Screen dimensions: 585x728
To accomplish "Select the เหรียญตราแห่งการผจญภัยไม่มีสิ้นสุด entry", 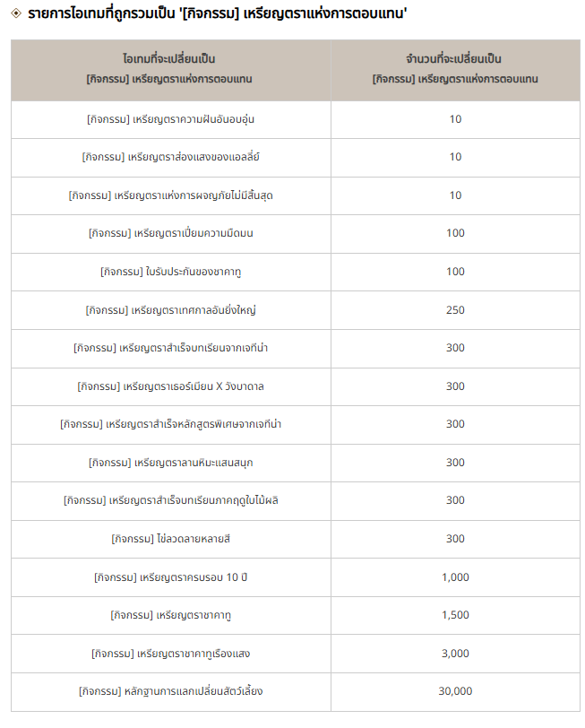I will 171,196.
